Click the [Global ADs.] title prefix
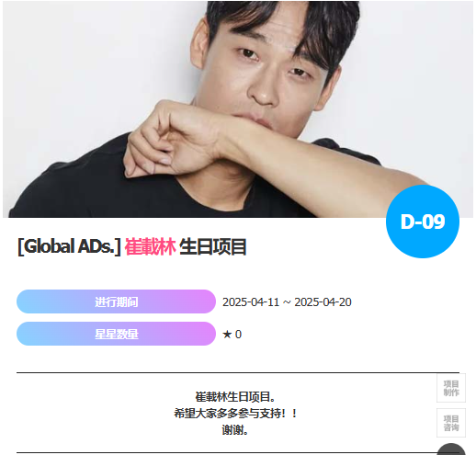The image size is (476, 455). pos(69,246)
